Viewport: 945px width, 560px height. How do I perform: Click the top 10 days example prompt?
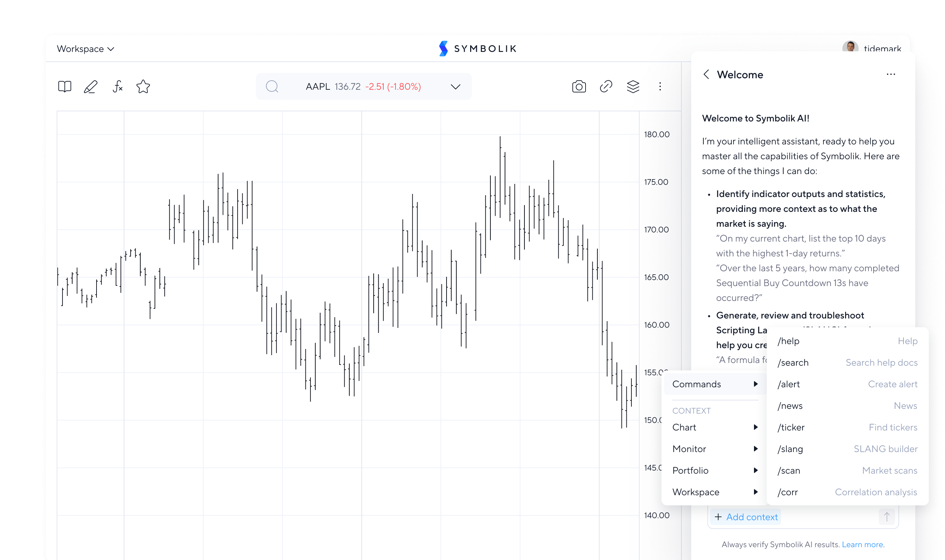point(801,246)
